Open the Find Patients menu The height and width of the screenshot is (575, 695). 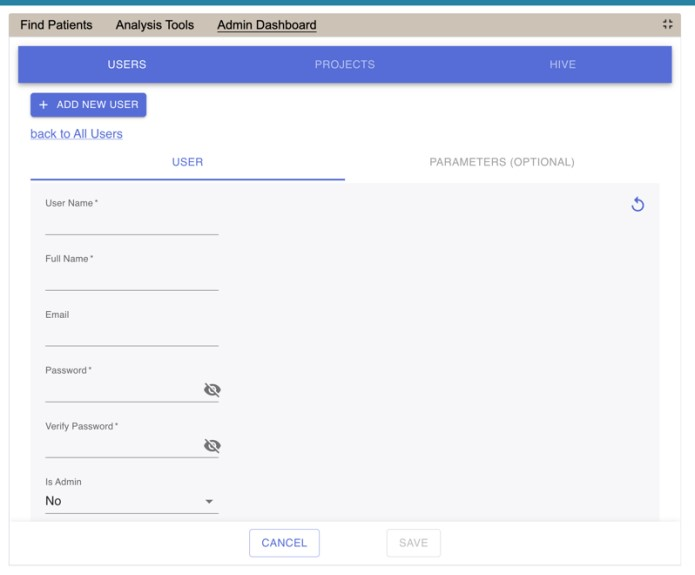pos(56,25)
